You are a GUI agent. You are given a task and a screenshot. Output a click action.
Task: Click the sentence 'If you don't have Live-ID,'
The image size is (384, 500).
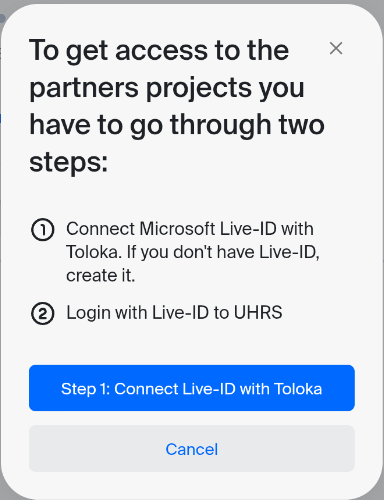click(x=223, y=252)
